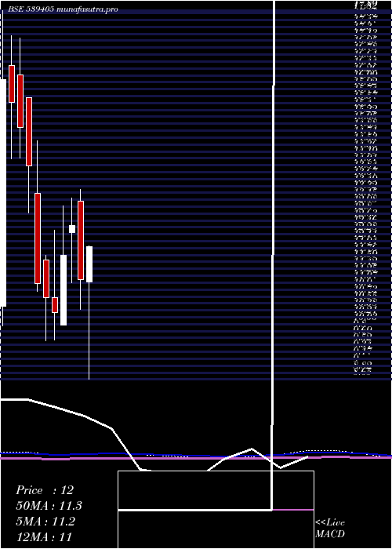Screen dimensions: 392x549
Task: Select the '12MA : 11' value
Action: click(x=44, y=536)
